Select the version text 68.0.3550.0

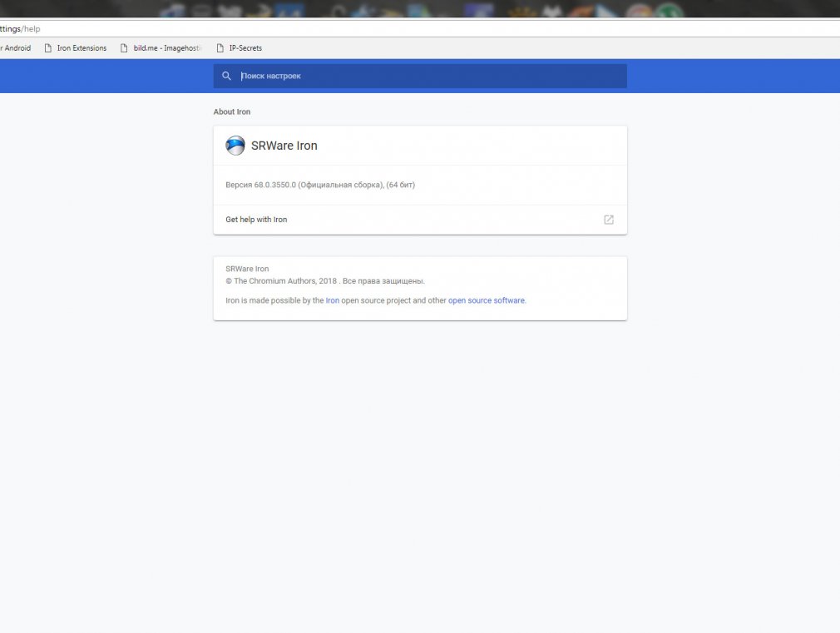[274, 185]
